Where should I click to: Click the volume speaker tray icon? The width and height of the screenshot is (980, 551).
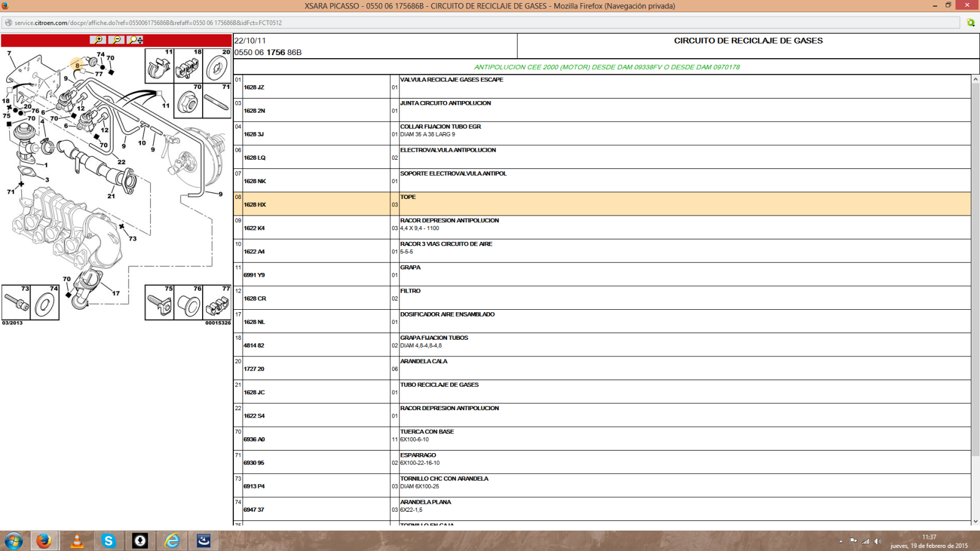[x=878, y=541]
